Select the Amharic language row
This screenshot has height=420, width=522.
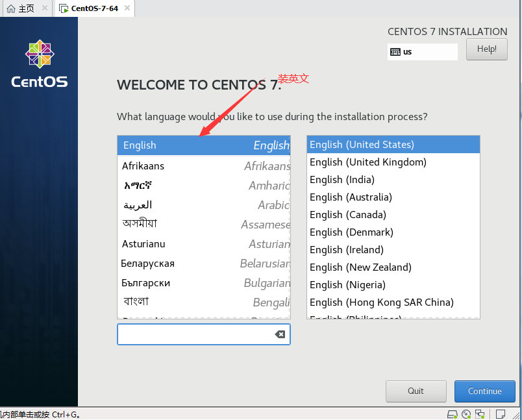(x=204, y=186)
